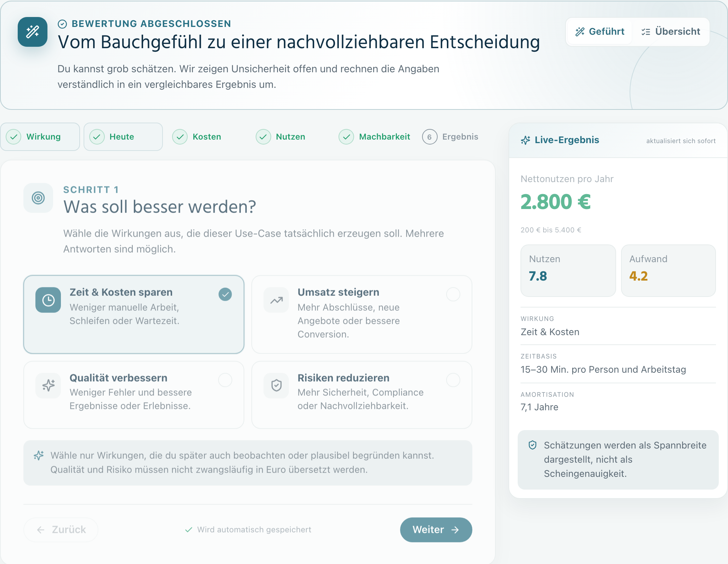
Task: Go to the Kosten step
Action: coord(206,137)
